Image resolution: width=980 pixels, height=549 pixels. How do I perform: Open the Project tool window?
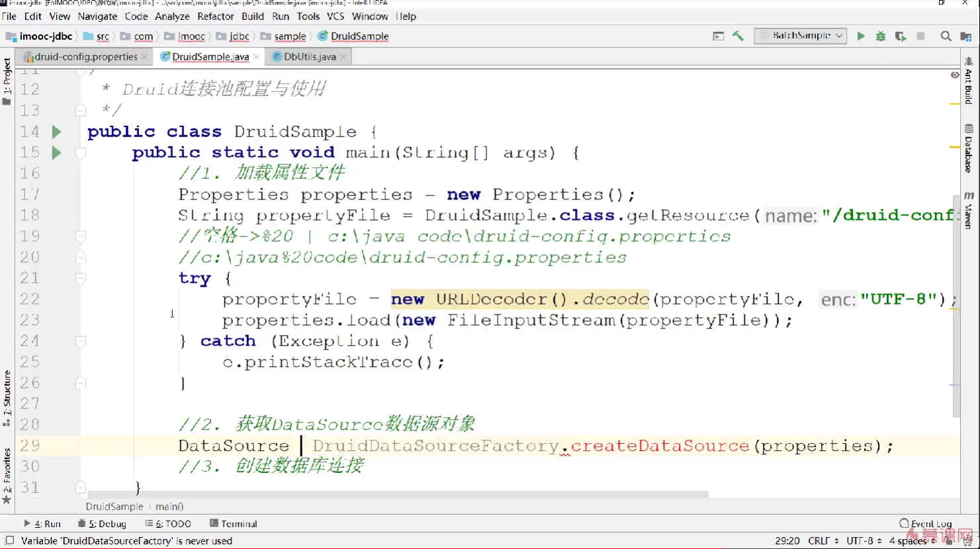click(x=7, y=81)
